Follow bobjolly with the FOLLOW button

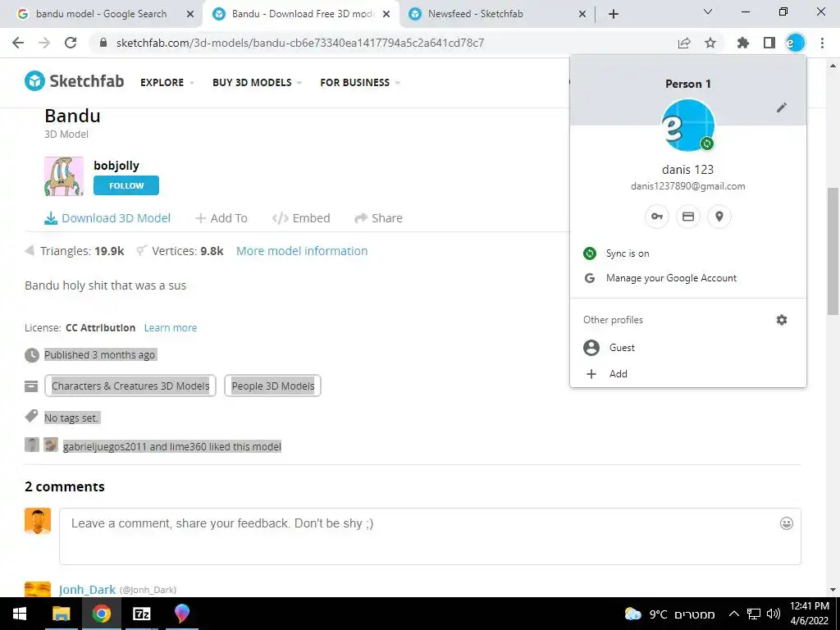pos(126,185)
